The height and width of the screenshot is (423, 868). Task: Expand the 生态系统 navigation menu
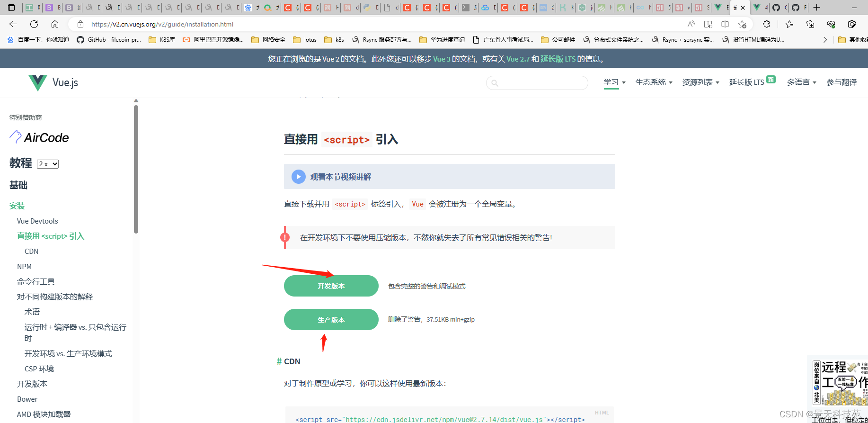pos(654,82)
